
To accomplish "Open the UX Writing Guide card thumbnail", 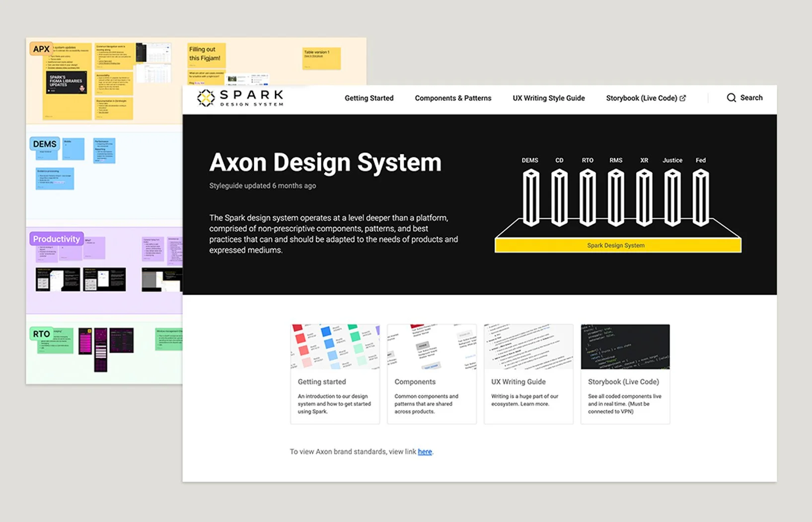I will click(528, 347).
